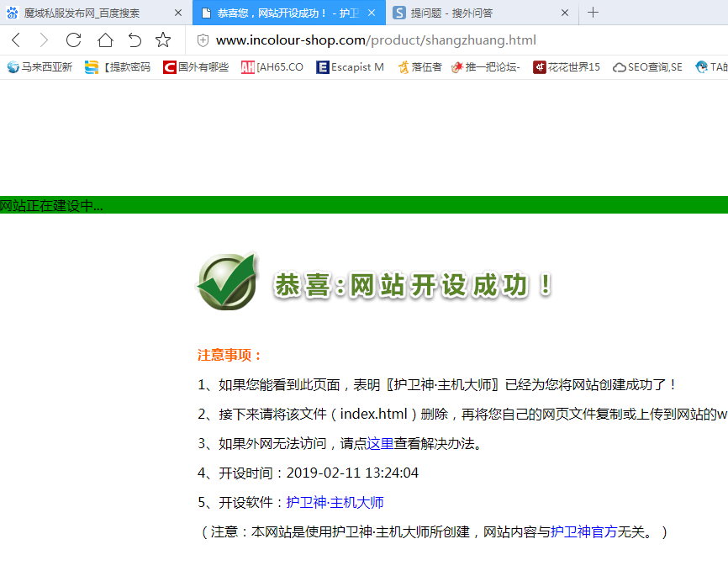Click the forward navigation arrow

44,40
